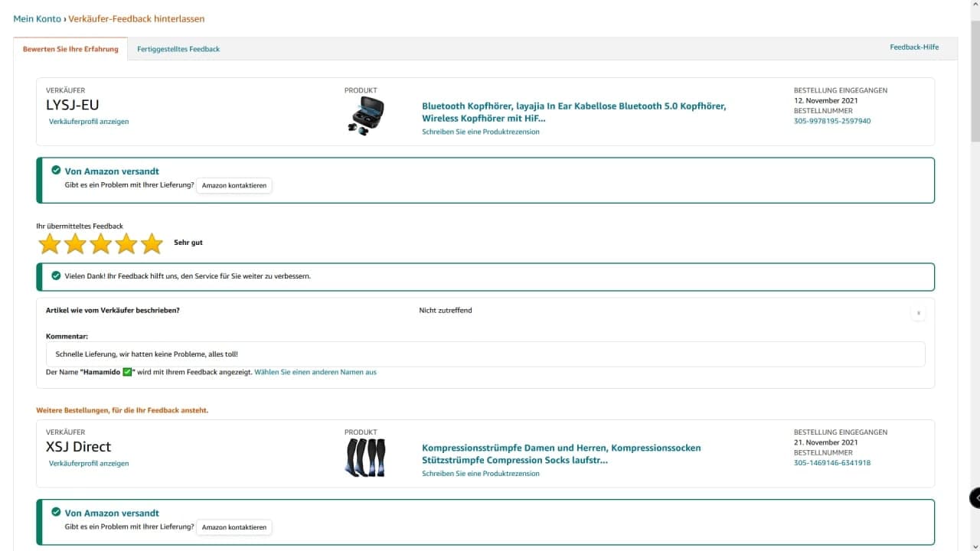Click the heading 'Weitere Bestellungen, für die Ihr Feedback ansteht.'
This screenshot has width=980, height=551.
[x=122, y=411]
